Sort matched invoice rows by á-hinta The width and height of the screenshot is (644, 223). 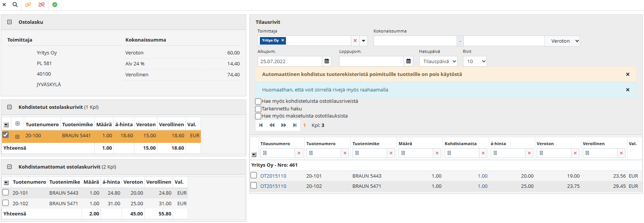[124, 124]
